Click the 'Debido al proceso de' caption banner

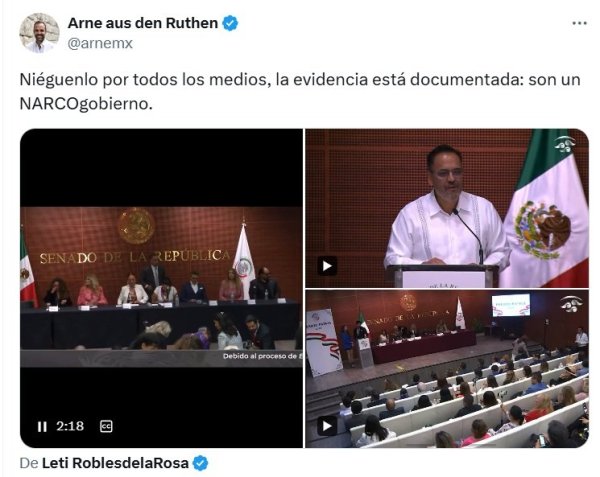pyautogui.click(x=262, y=356)
